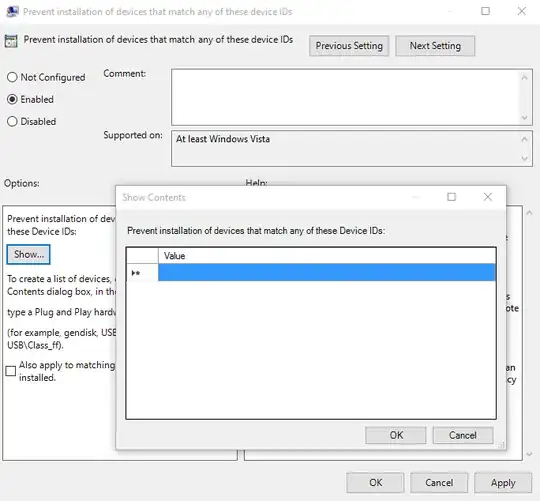Close the policy setting window
540x501 pixels.
[x=522, y=11]
